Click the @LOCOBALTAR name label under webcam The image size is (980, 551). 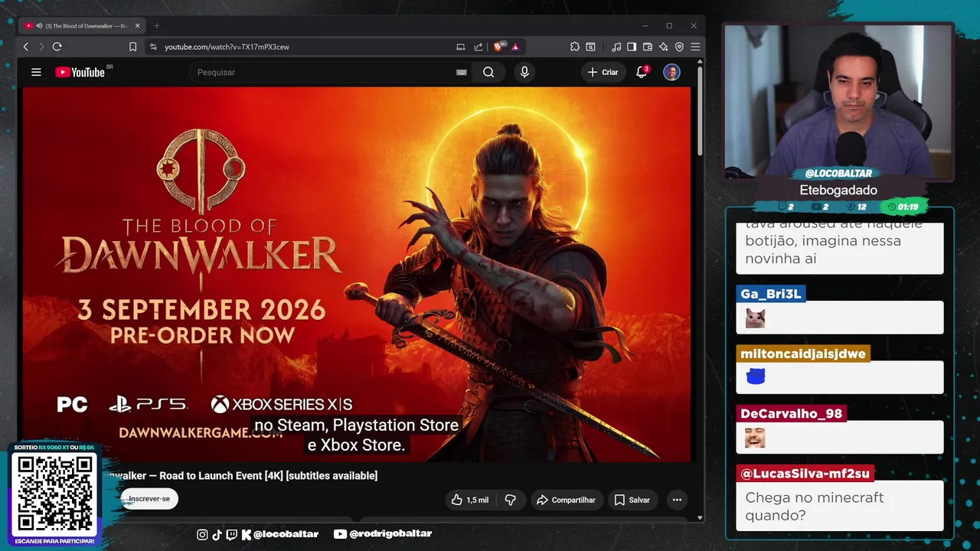(838, 173)
